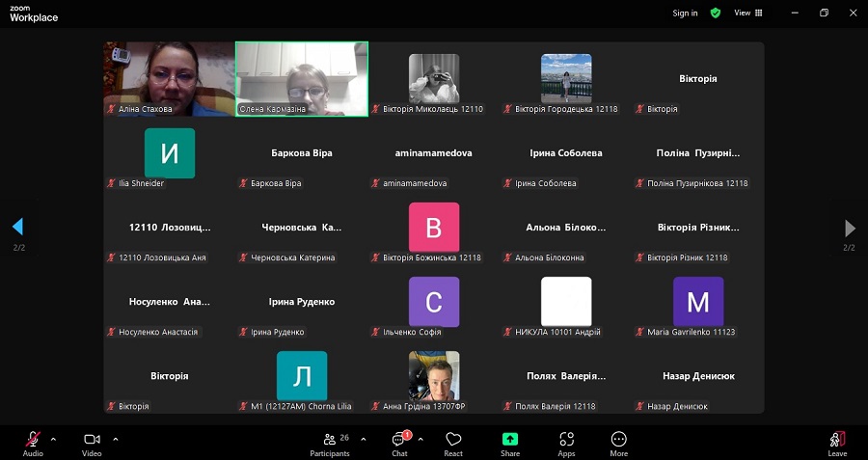Screen dimensions: 868x460
Task: Unmute the microphone with Audio button
Action: tap(33, 443)
